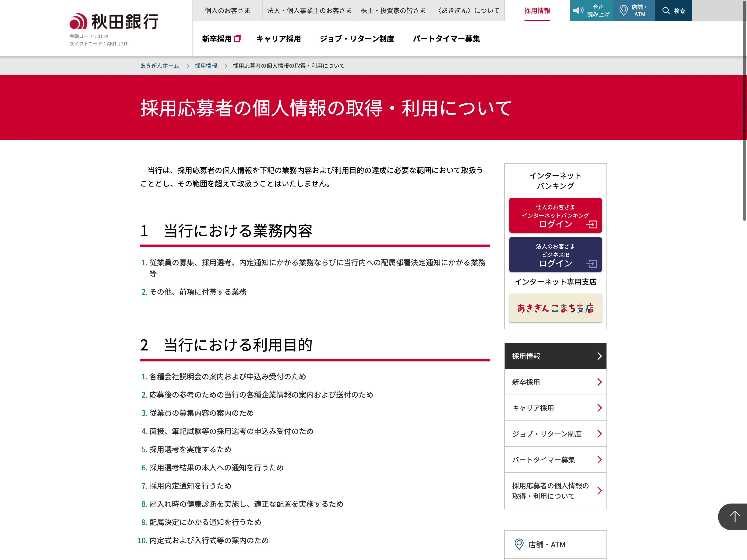Click the 音声読み上げ speaker icon

[578, 10]
